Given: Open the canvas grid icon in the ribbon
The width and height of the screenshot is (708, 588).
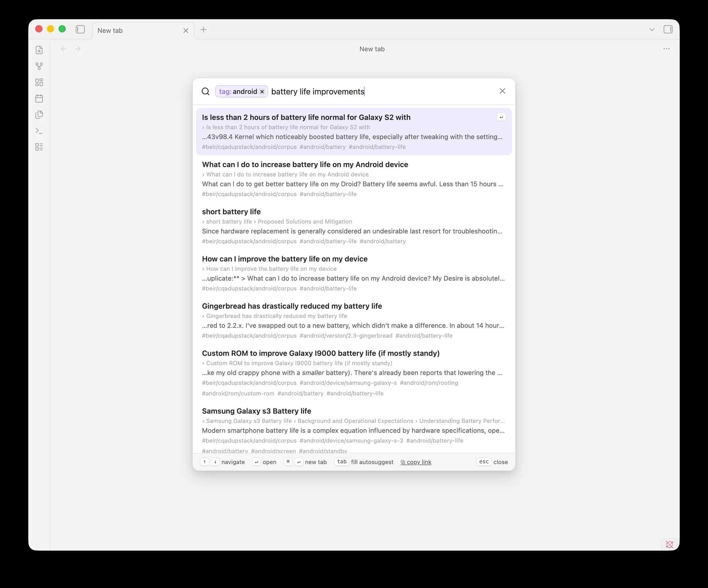Looking at the screenshot, I should (x=39, y=82).
